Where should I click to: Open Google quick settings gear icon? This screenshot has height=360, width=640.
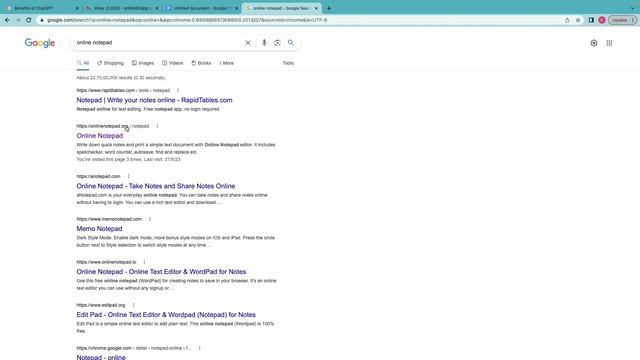(594, 43)
